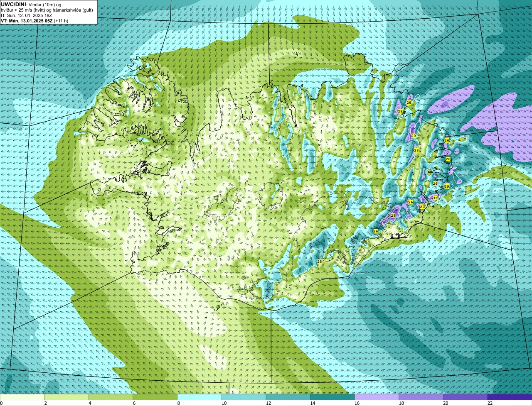The image size is (532, 406).
Task: Select the dark teal 14–16 legend swatch
Action: coord(332,397)
